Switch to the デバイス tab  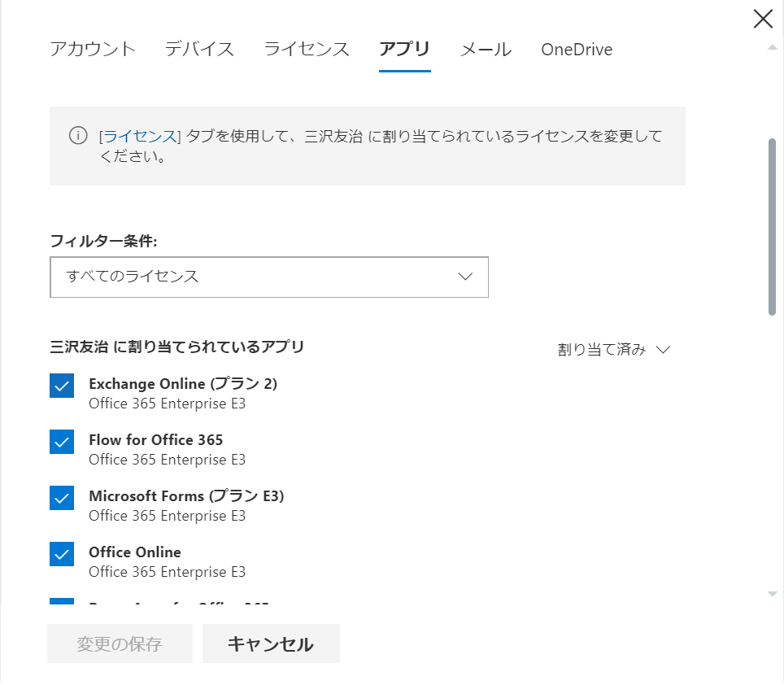pos(199,49)
